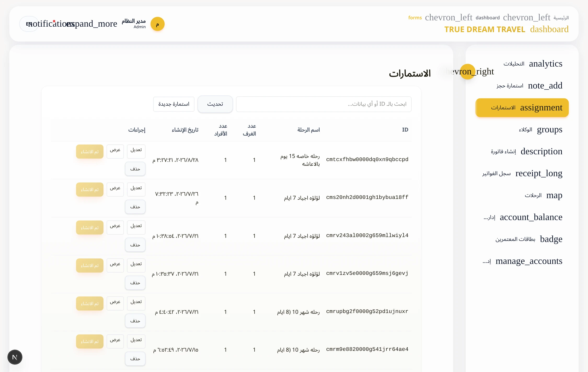Click the تاريخ الإنشاء column header

tap(185, 130)
